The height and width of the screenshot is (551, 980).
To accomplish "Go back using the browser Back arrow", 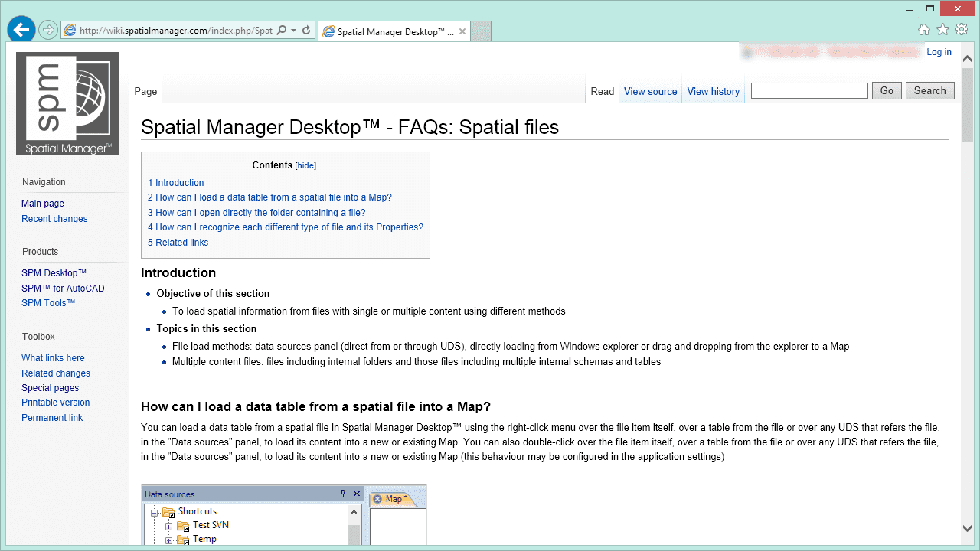I will [x=21, y=30].
